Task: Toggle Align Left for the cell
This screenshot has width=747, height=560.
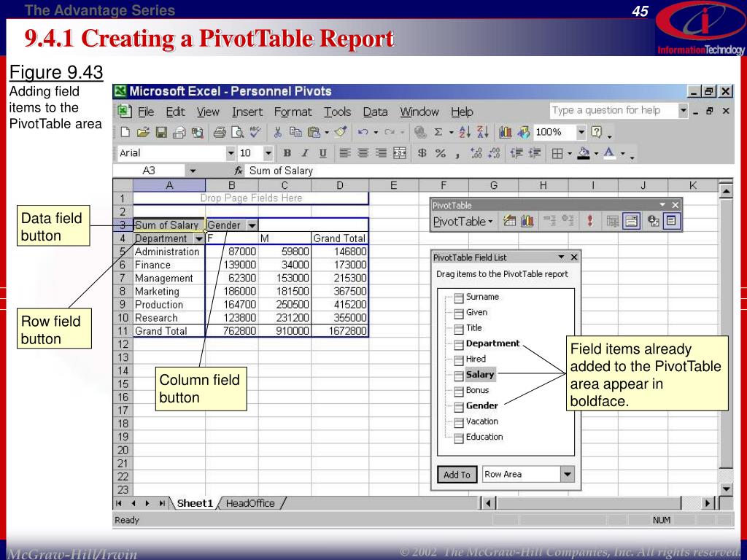Action: coord(345,153)
